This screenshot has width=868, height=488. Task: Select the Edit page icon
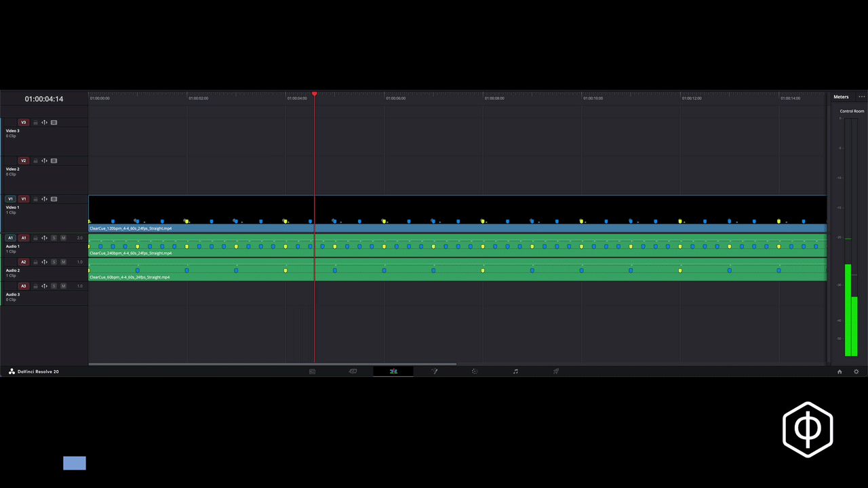tap(393, 371)
